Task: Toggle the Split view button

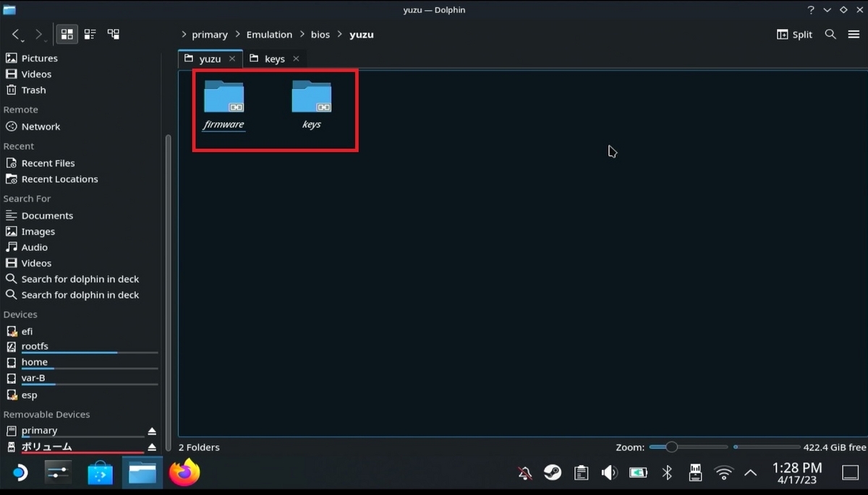Action: [x=794, y=34]
